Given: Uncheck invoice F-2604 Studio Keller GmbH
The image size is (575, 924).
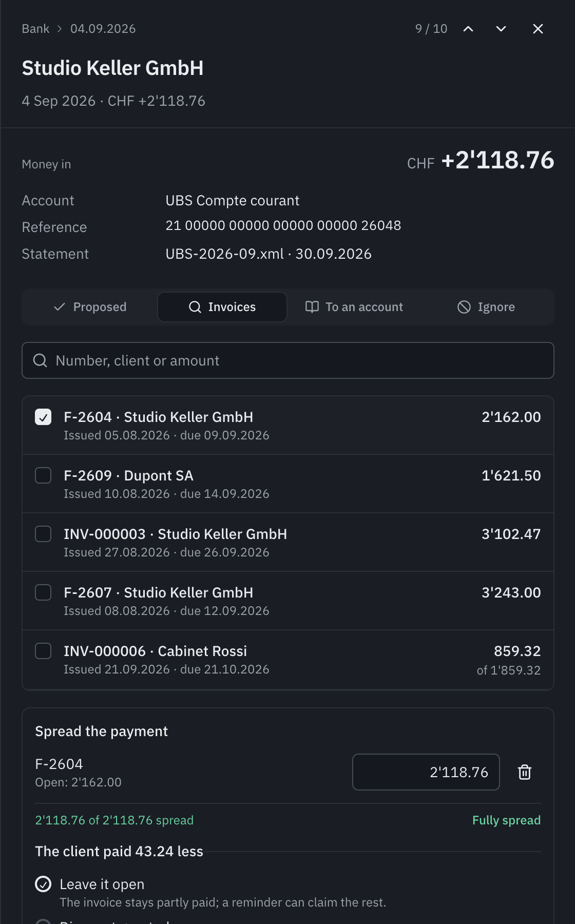Looking at the screenshot, I should point(43,417).
